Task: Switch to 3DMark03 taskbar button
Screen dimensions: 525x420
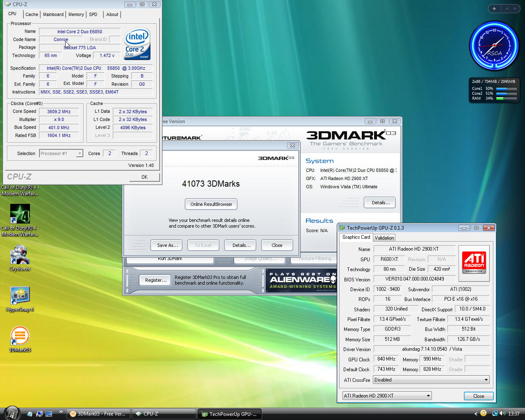Action: (x=98, y=414)
